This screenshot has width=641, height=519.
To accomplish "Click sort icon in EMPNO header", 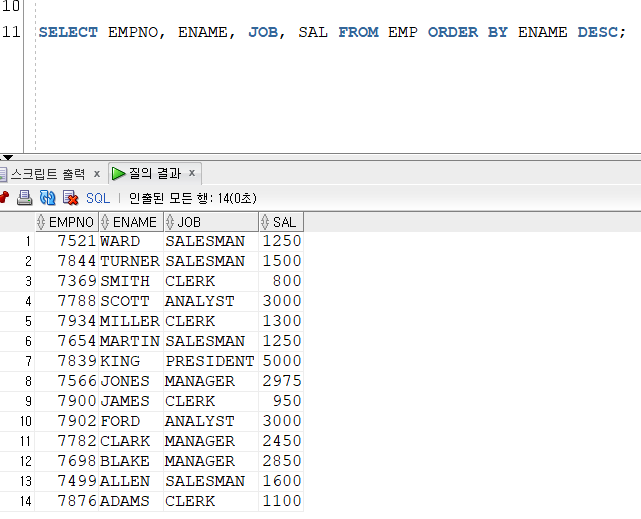I will [41, 222].
